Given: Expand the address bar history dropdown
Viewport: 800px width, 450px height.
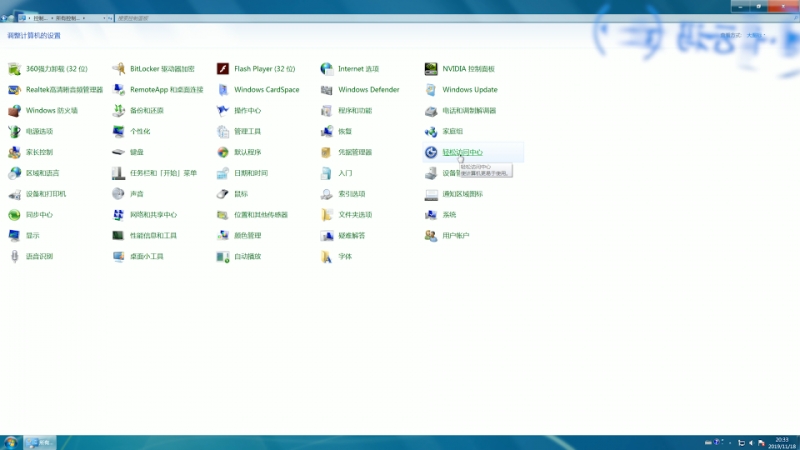Looking at the screenshot, I should pos(104,18).
